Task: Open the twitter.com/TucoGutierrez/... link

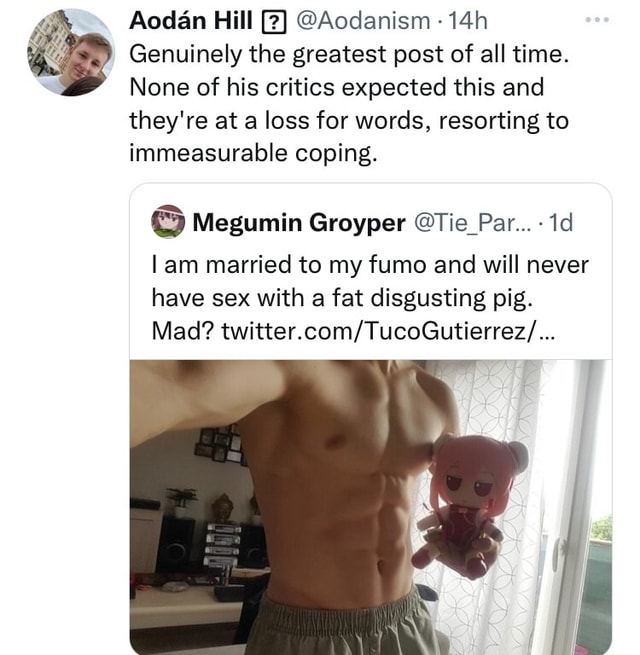Action: (x=387, y=331)
